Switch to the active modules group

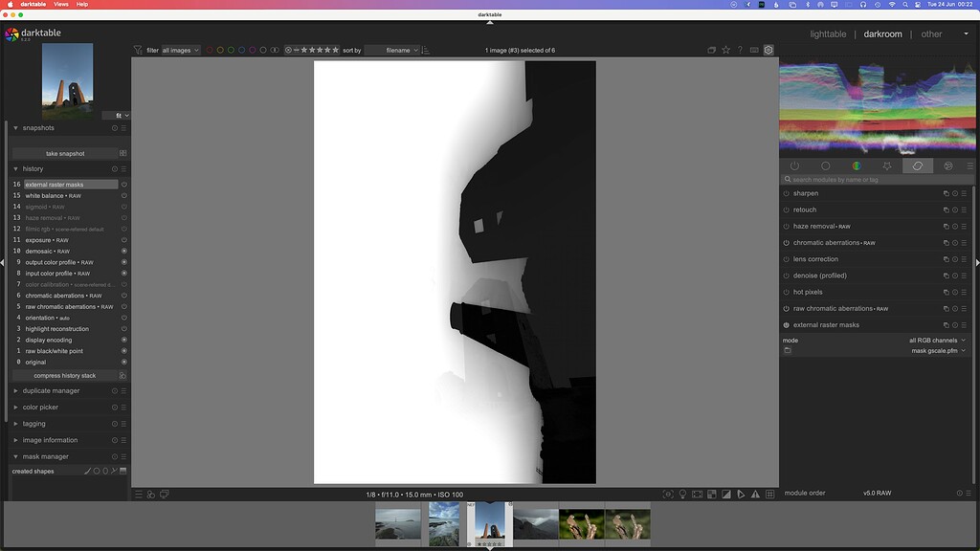click(794, 165)
